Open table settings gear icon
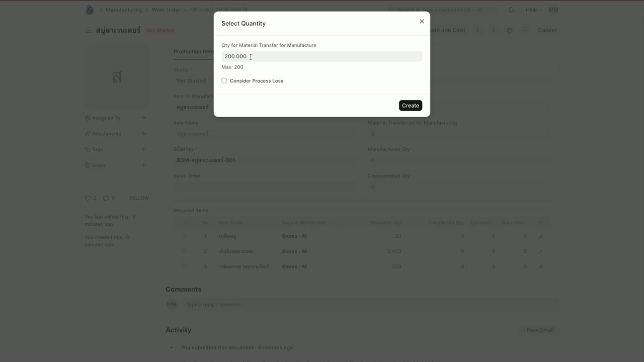The image size is (644, 362). tap(540, 223)
